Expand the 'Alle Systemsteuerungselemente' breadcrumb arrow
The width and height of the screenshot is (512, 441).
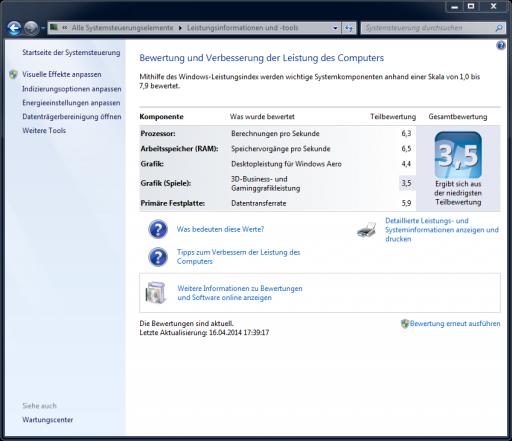180,28
